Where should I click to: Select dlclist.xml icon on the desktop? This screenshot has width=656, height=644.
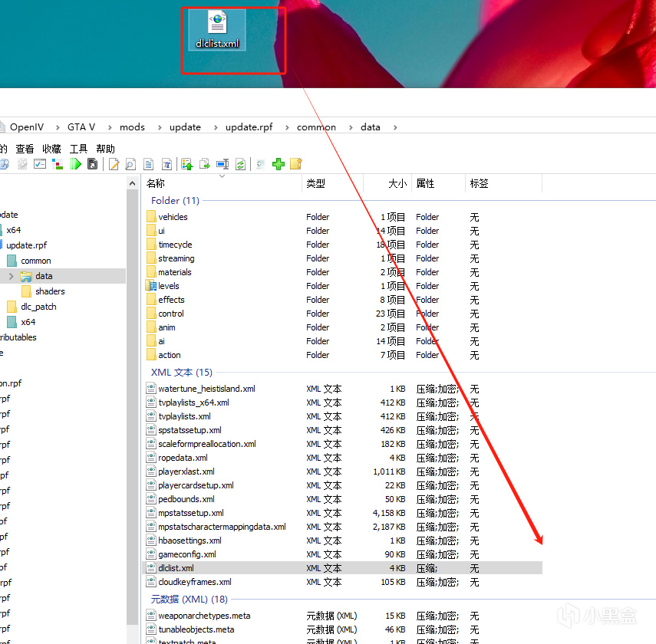(217, 30)
